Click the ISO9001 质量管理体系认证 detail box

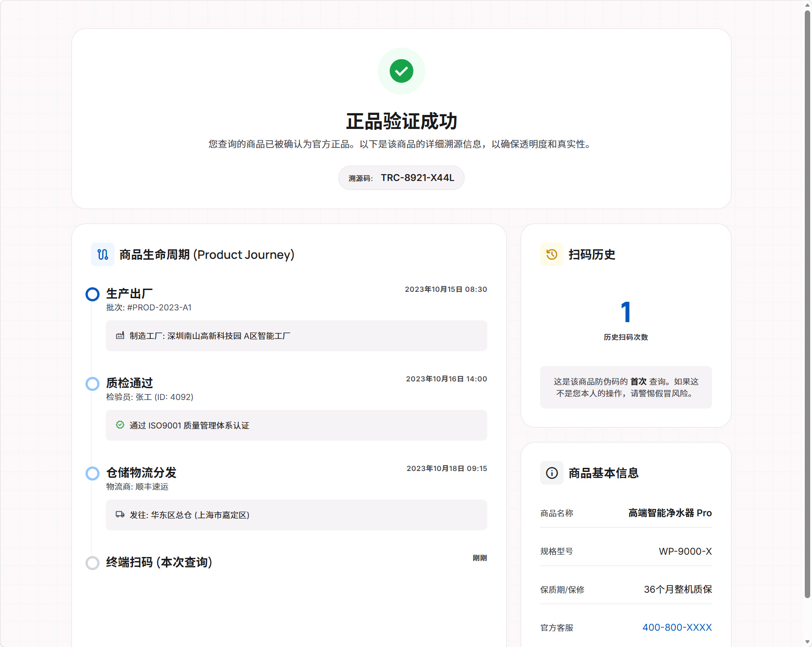click(x=296, y=425)
